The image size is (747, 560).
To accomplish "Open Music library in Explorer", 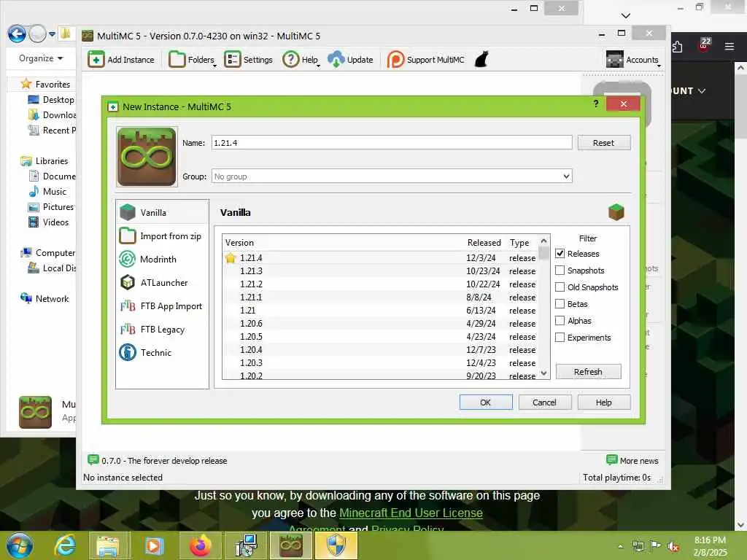I will click(x=47, y=192).
